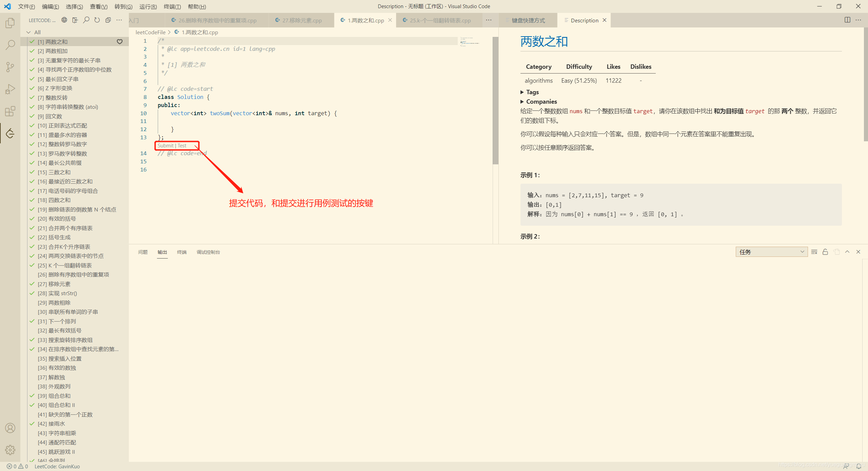This screenshot has height=471, width=868.
Task: Select the Search icon in the activity bar
Action: [10, 44]
